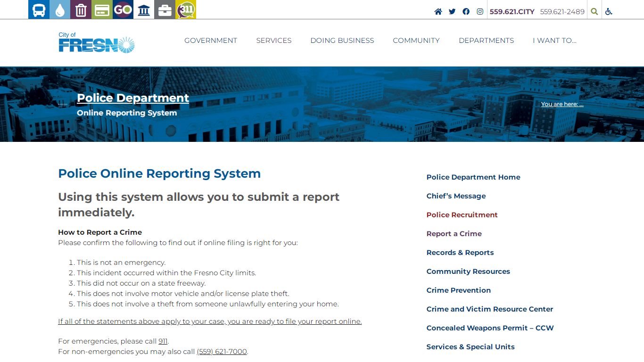The width and height of the screenshot is (644, 362).
Task: Open Records & Reports sidebar link
Action: pos(460,253)
